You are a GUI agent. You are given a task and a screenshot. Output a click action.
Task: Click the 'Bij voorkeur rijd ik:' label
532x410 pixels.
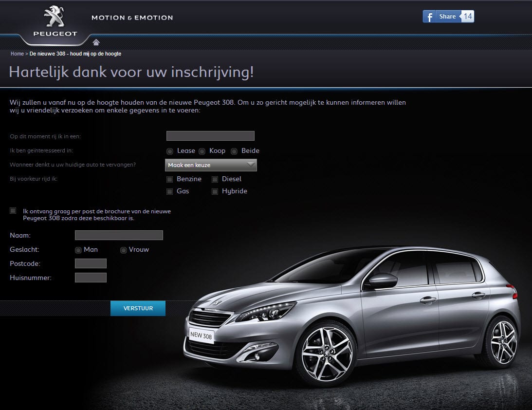(x=34, y=179)
